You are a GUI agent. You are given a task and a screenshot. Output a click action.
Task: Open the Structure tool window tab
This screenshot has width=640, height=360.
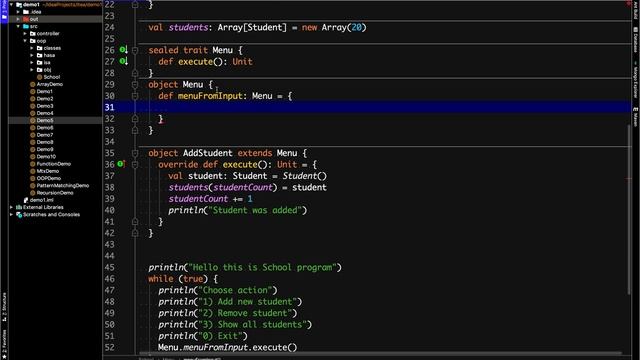(x=4, y=307)
